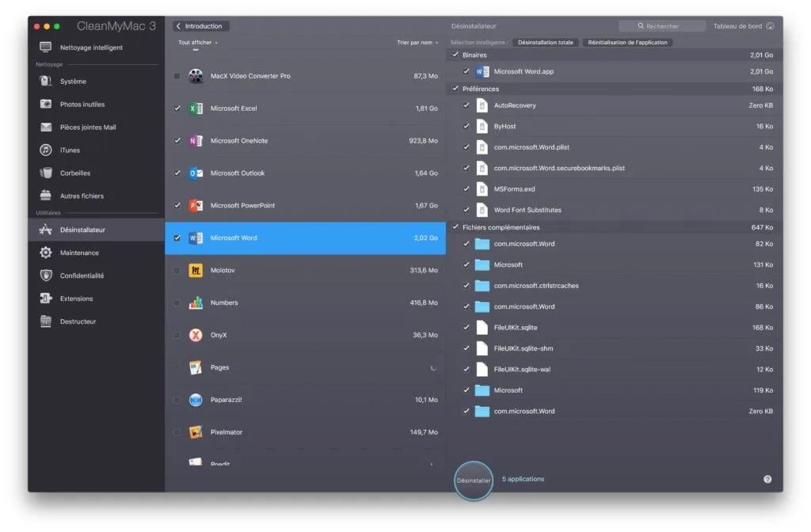Toggle the Binaires group checkbox

455,55
